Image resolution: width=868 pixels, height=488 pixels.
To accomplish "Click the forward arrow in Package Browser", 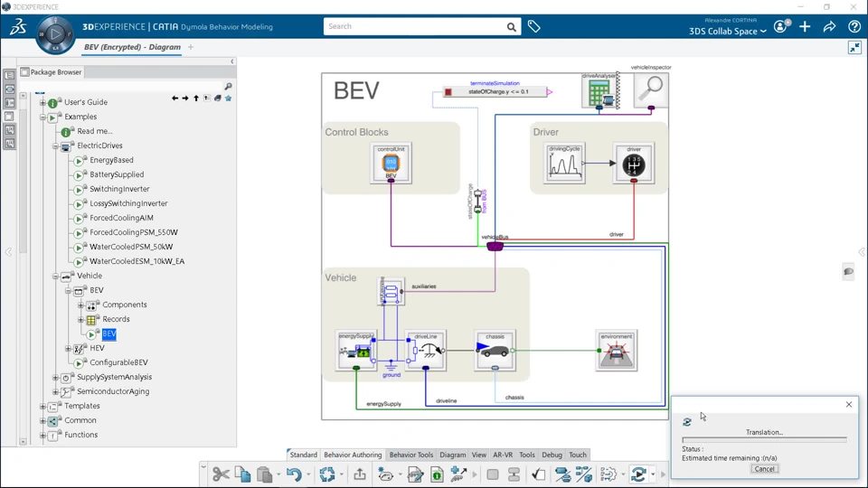I will point(185,98).
